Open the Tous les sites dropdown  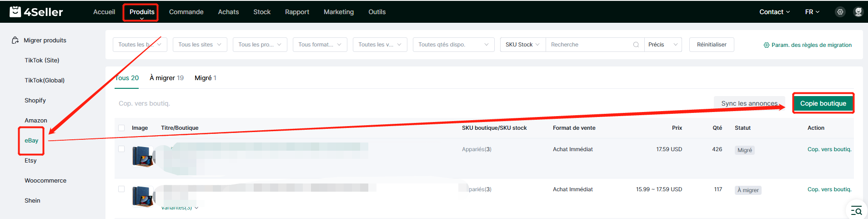pos(200,45)
